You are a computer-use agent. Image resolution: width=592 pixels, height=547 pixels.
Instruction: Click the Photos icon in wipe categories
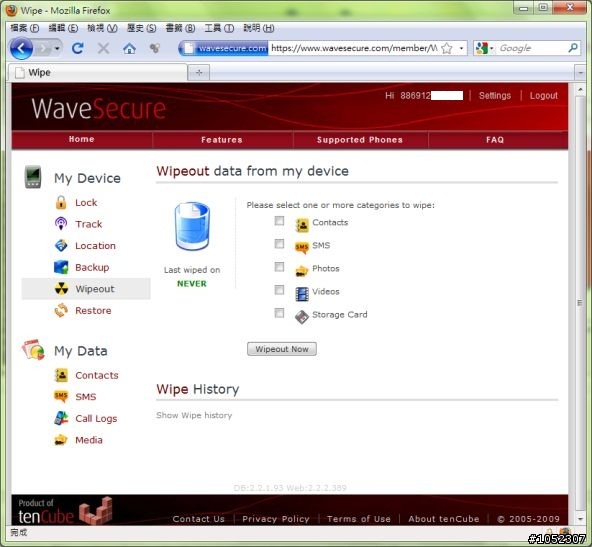pyautogui.click(x=302, y=271)
